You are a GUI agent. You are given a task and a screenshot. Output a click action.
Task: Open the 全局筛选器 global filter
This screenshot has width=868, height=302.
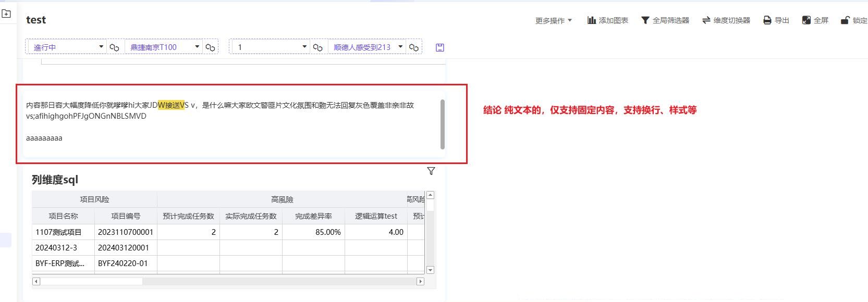point(665,20)
